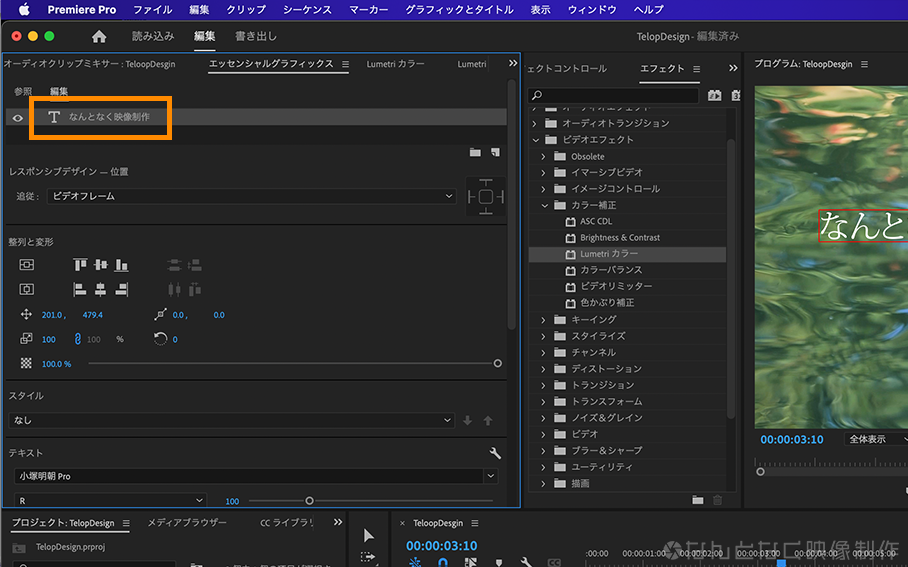The width and height of the screenshot is (908, 567).
Task: Open the 小塚明朝 Pro font dropdown
Action: click(255, 476)
